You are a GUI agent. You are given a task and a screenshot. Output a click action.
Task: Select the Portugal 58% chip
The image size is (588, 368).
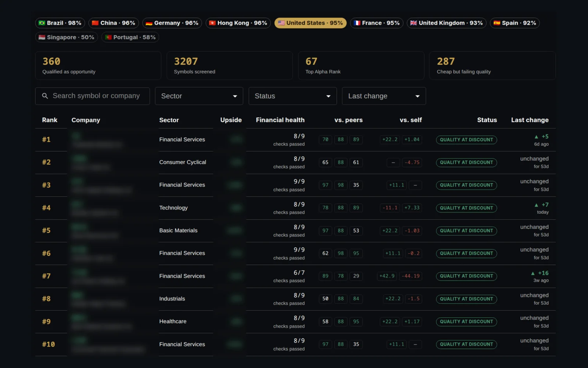pyautogui.click(x=130, y=37)
